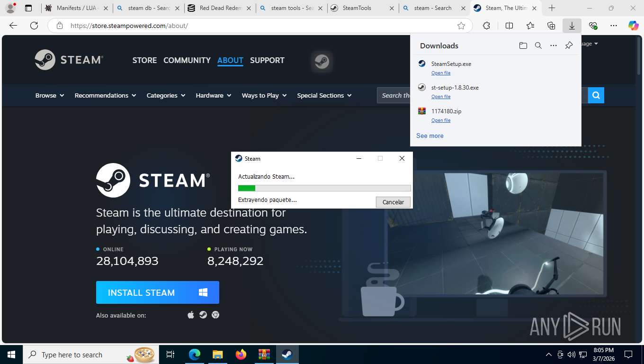
Task: Open Favorites list icon in toolbar
Action: (x=530, y=26)
